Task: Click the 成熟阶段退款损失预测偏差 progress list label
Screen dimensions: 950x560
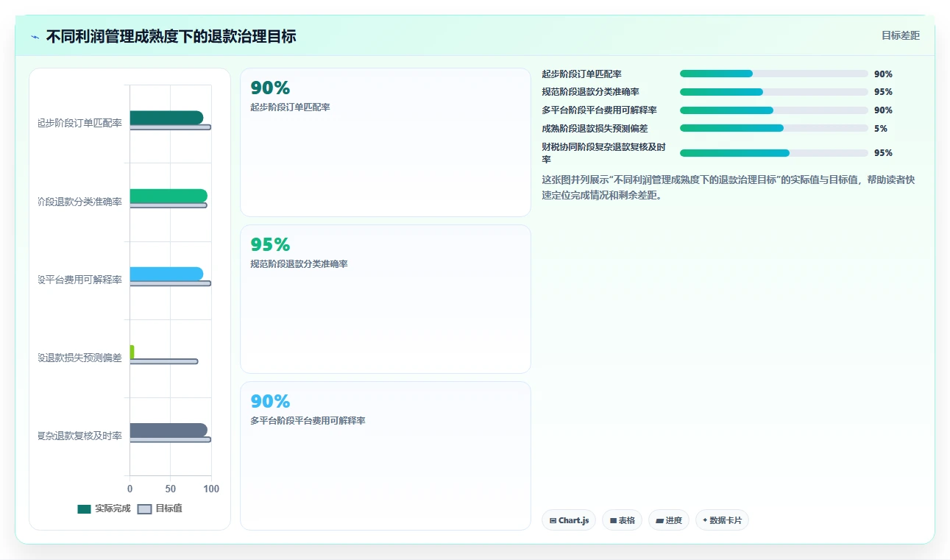Action: click(x=595, y=128)
